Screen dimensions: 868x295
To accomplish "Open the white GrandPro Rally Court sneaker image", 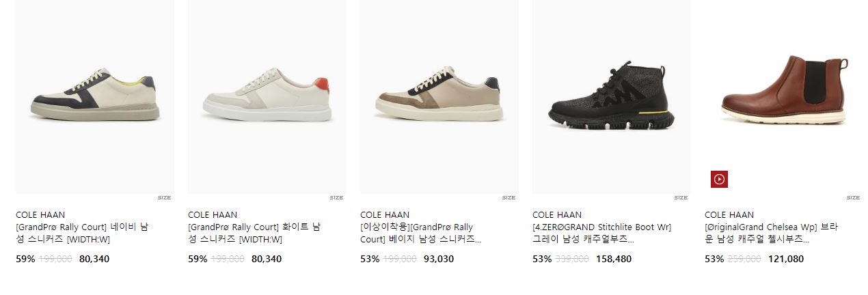I will (x=267, y=96).
